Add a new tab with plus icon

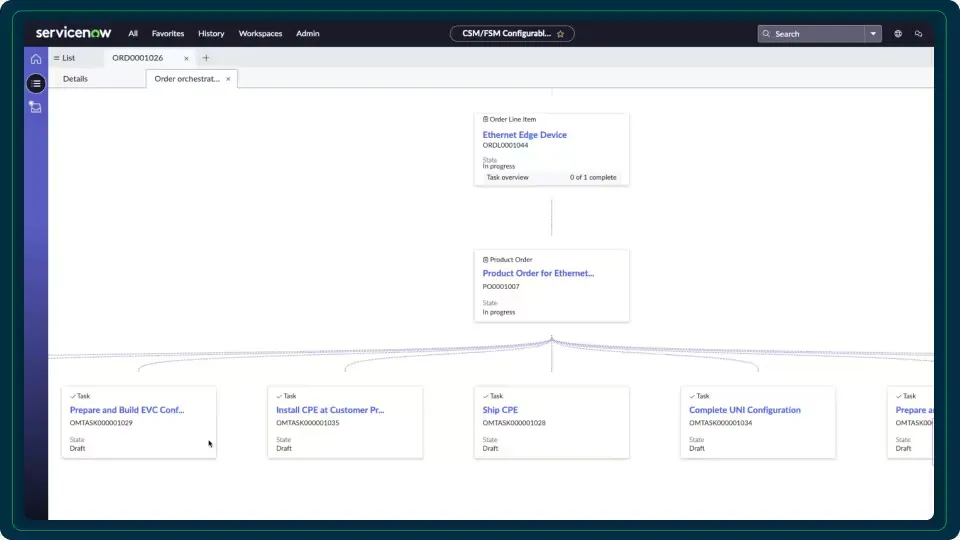(x=206, y=58)
